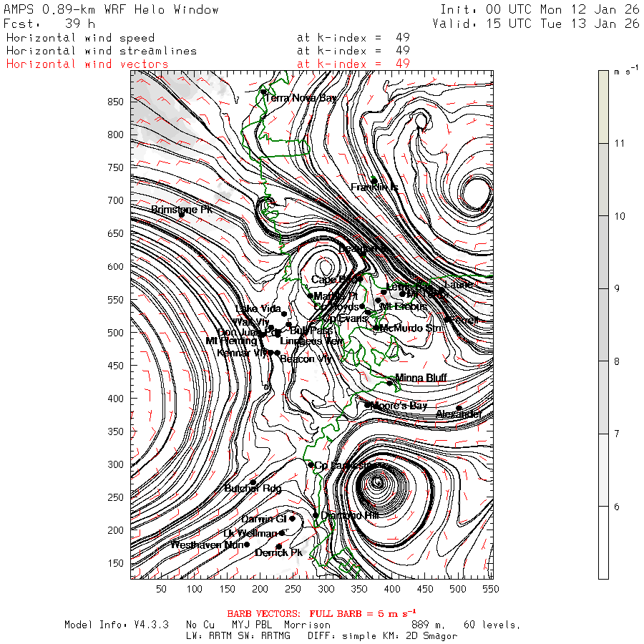Click the Derrick Pk label
Viewport: 644px width, 644px height.
[x=278, y=553]
